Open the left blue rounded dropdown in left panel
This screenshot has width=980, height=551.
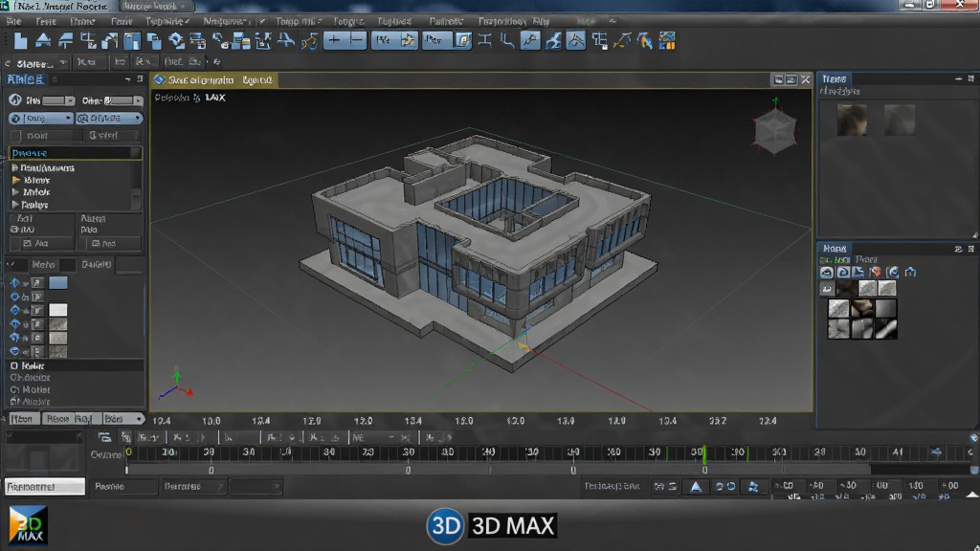[41, 118]
